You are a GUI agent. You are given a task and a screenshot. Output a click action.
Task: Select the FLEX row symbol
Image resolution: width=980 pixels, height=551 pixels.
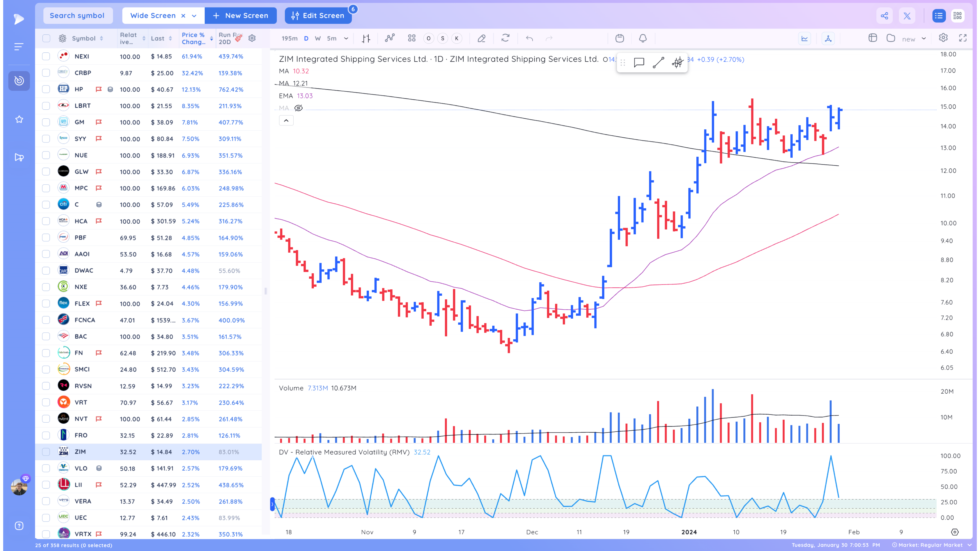[82, 304]
